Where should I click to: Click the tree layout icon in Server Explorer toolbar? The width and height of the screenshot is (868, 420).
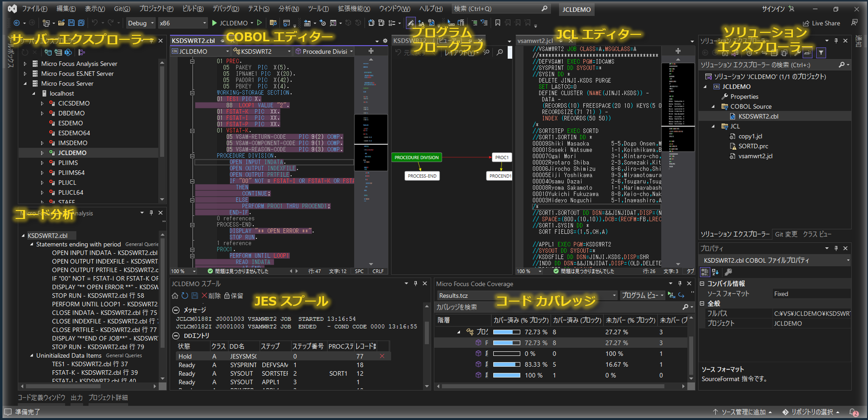tap(81, 52)
